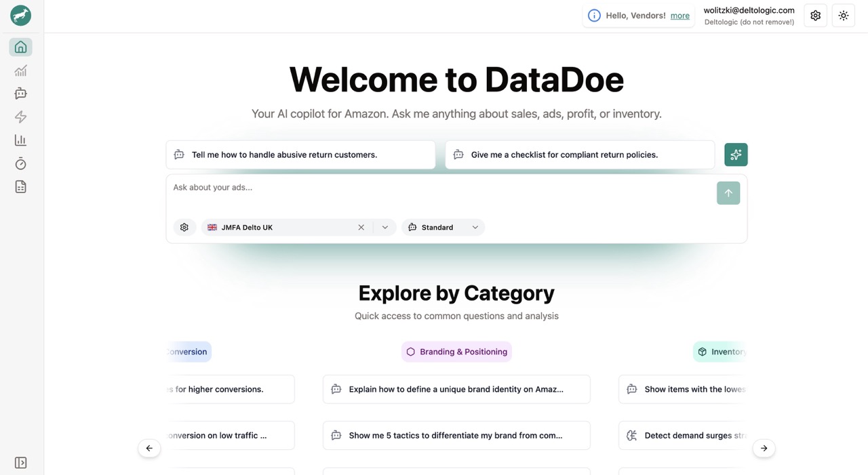The image size is (868, 475).
Task: Select the Inventory category tag
Action: click(x=720, y=352)
